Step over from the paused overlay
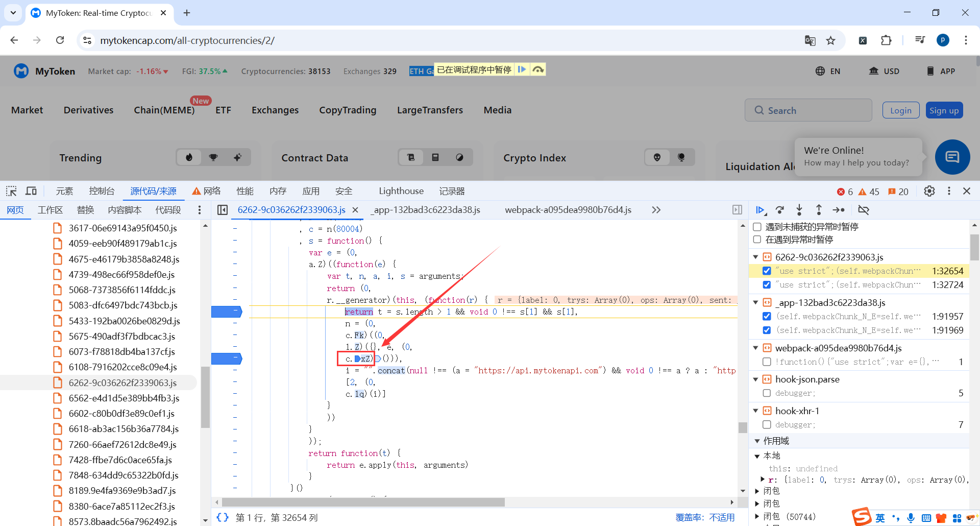Viewport: 980px width, 526px height. tap(538, 69)
